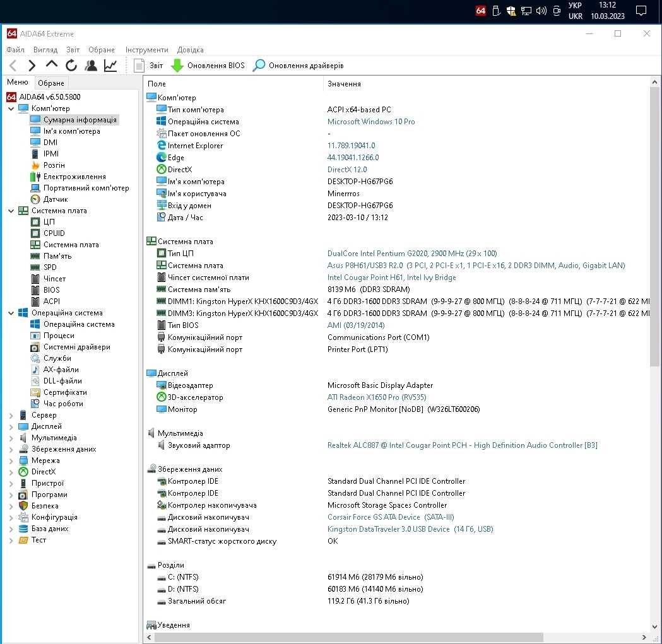Open Розгін overclock tree item

coord(54,165)
